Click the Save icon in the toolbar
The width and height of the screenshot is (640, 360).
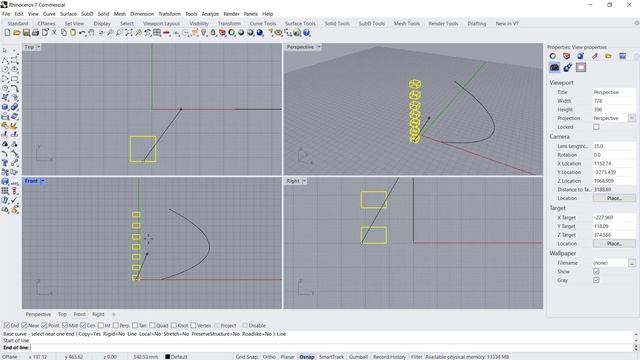click(x=26, y=33)
